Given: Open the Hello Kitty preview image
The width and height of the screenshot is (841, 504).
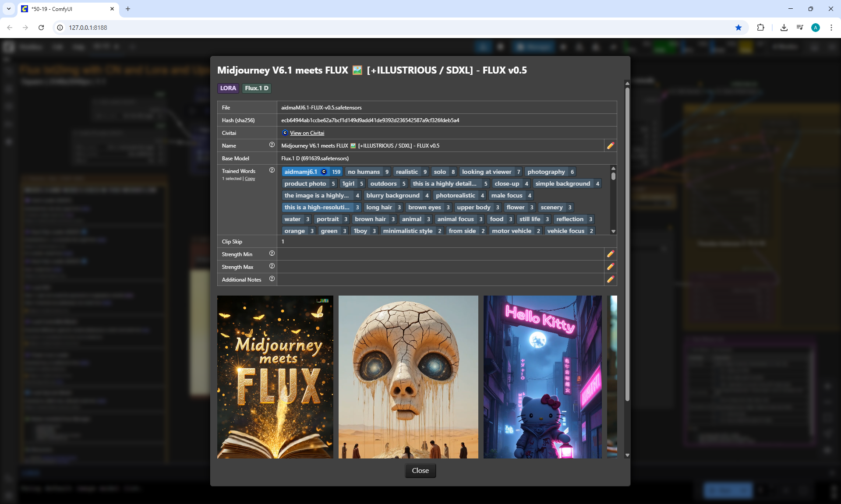Looking at the screenshot, I should 542,377.
